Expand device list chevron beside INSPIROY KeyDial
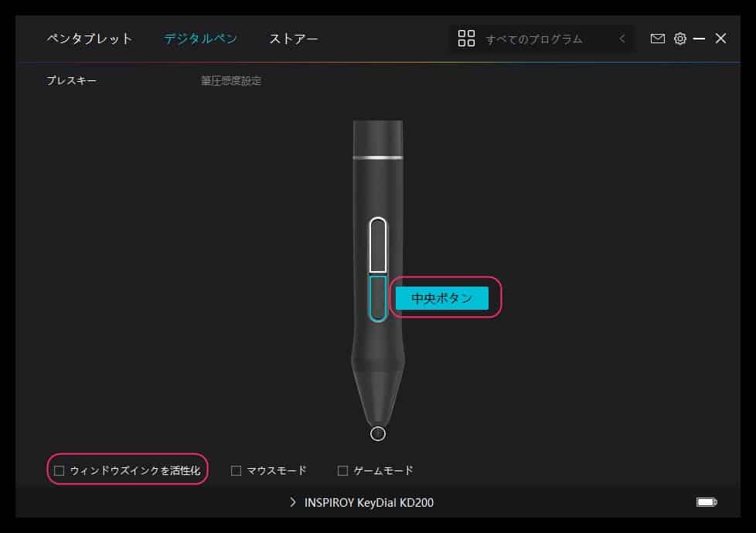756x533 pixels. 293,502
